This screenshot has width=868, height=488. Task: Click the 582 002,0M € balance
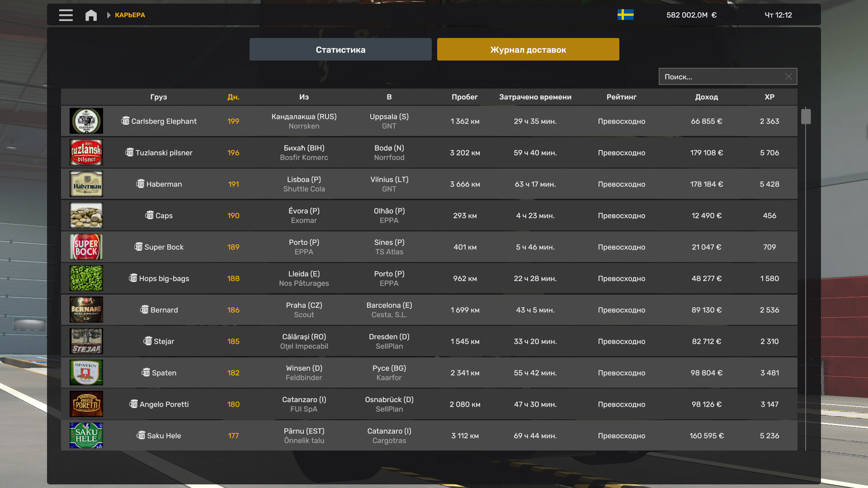(x=691, y=15)
